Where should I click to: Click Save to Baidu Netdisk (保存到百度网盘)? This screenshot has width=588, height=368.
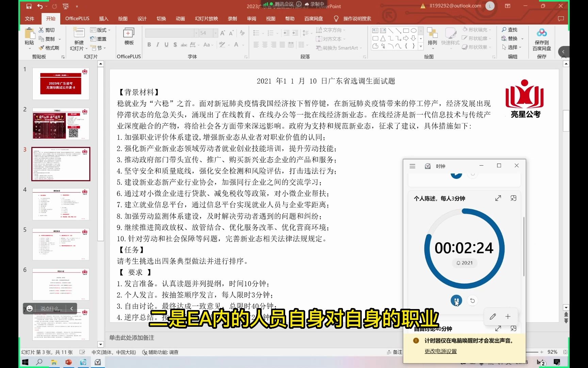[x=542, y=39]
